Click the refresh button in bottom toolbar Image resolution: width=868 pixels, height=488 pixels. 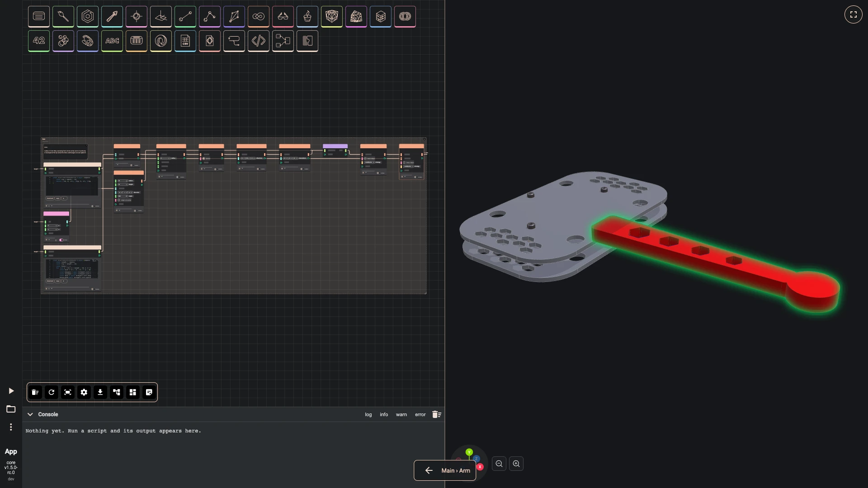52,392
